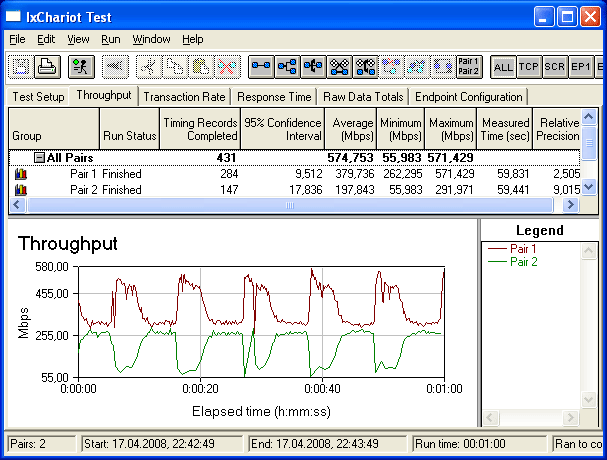
Task: Click the Measured Time (sec) column header
Action: pyautogui.click(x=505, y=129)
